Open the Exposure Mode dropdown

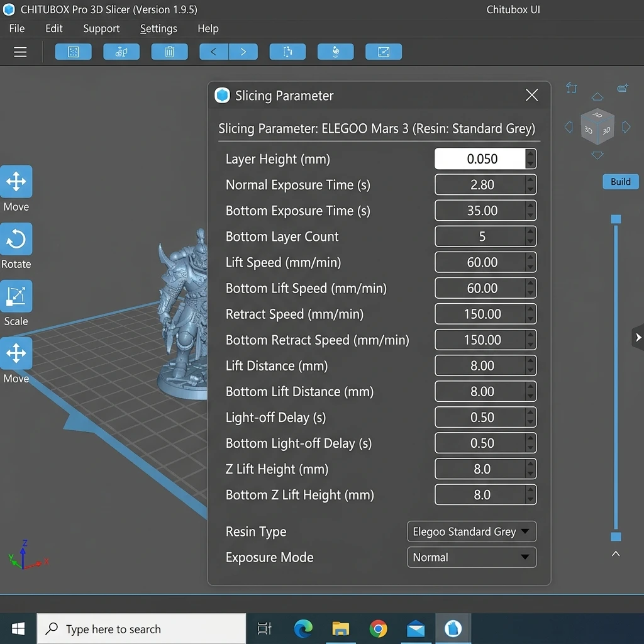pyautogui.click(x=472, y=557)
